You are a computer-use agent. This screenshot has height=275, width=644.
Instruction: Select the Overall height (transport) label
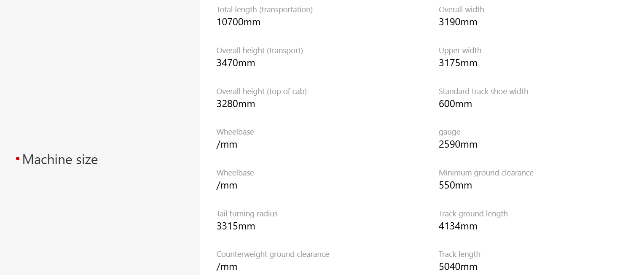pyautogui.click(x=259, y=51)
